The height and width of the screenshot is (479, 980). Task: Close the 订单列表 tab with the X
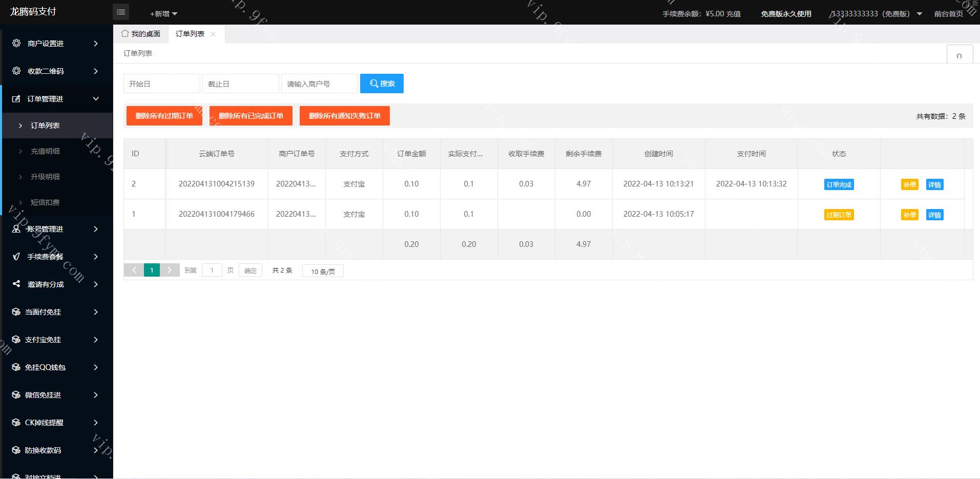tap(213, 34)
